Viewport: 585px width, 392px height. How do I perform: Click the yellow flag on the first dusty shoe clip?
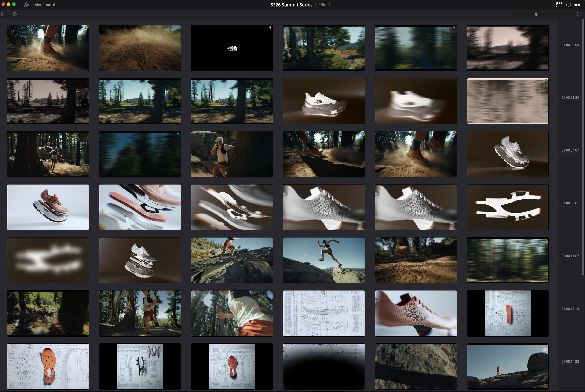(x=86, y=28)
